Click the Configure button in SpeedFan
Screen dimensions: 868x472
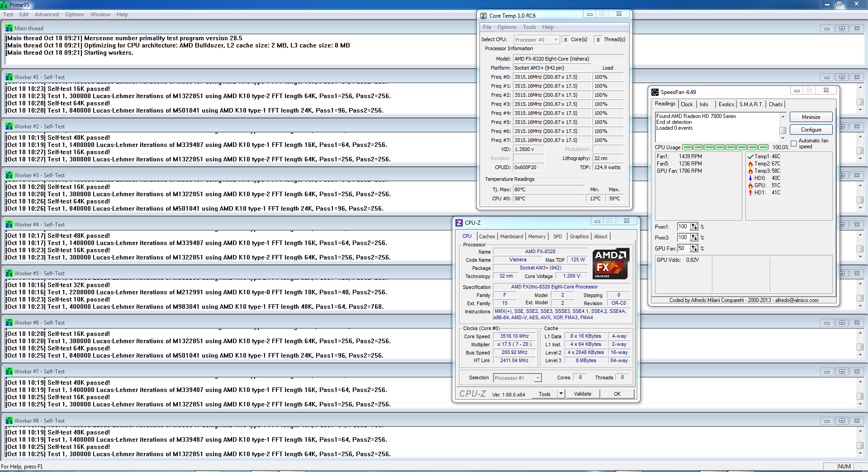coord(811,130)
